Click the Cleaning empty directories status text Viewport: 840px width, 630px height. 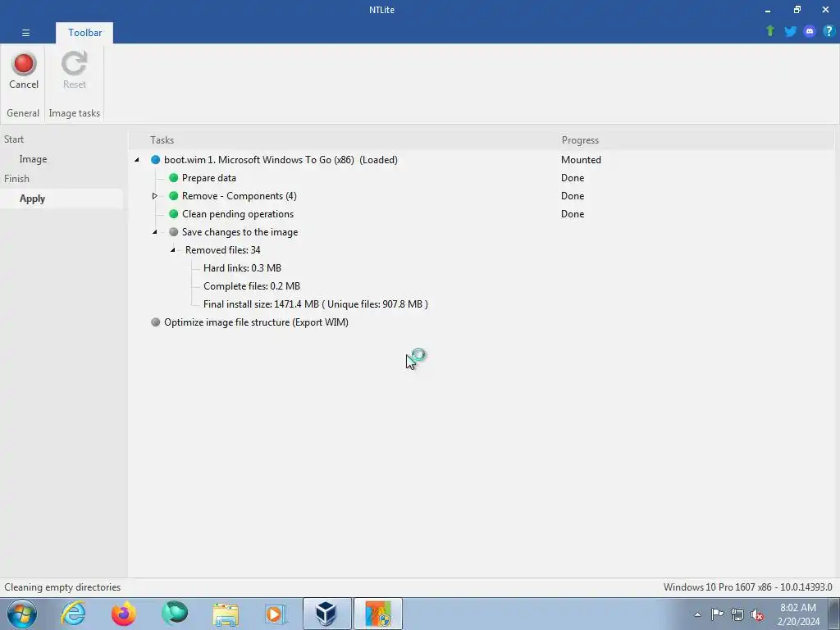click(x=62, y=587)
